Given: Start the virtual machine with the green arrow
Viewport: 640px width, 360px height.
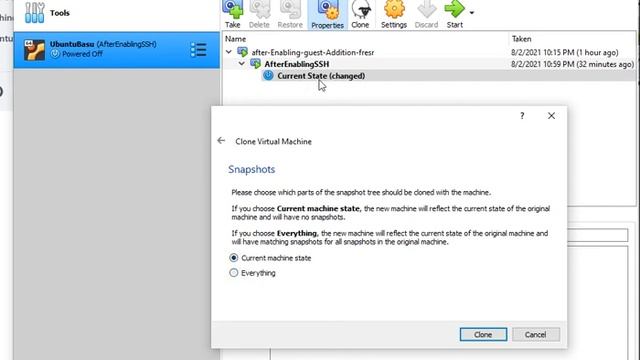Looking at the screenshot, I should [x=455, y=15].
